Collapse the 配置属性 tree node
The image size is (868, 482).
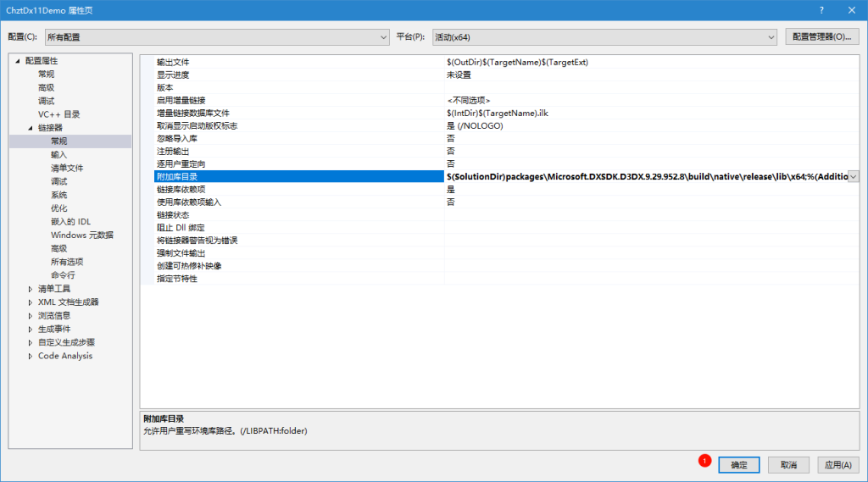point(18,61)
